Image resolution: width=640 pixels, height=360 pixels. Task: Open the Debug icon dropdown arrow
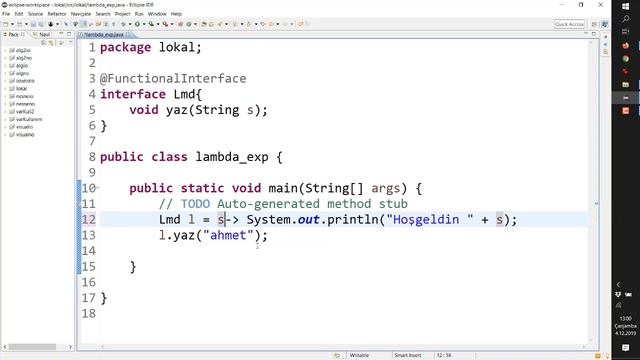(130, 24)
